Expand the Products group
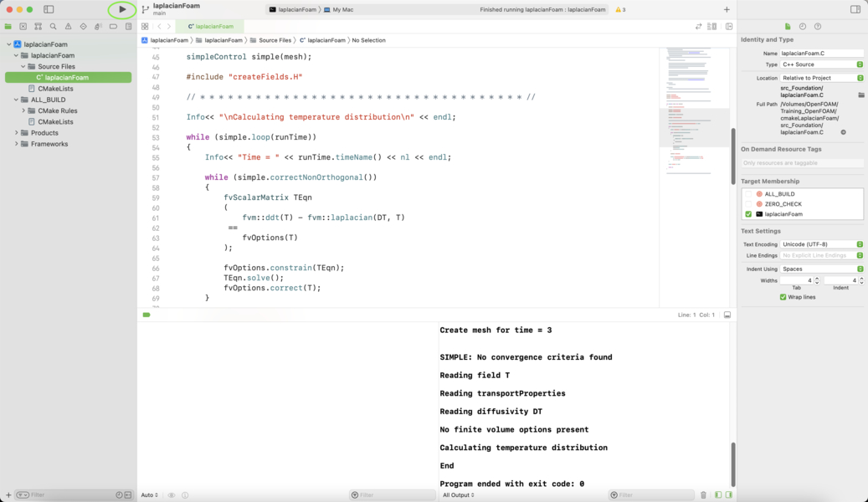 pos(16,133)
